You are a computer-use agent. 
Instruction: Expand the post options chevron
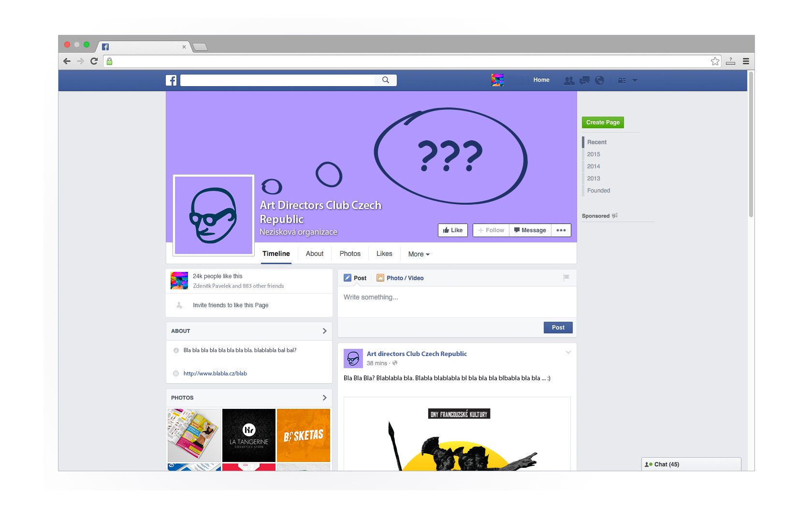pyautogui.click(x=568, y=353)
